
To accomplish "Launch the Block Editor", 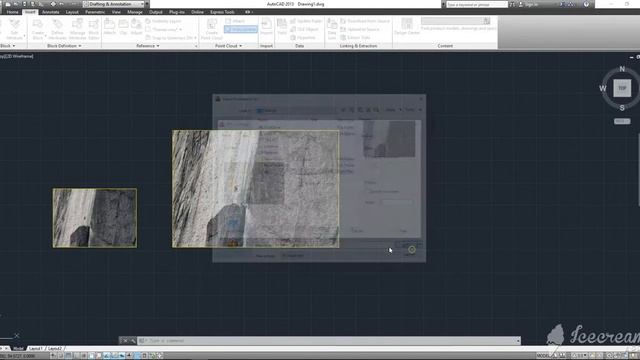I will click(94, 29).
